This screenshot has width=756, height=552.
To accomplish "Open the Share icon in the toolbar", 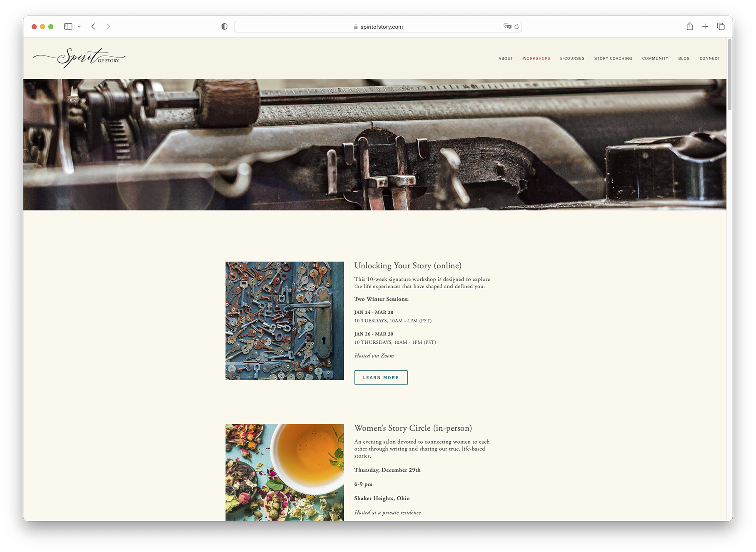I will pos(690,26).
